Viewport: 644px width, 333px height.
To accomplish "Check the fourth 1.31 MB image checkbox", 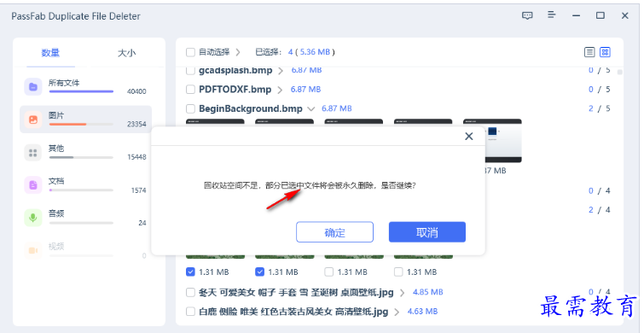I will pyautogui.click(x=398, y=272).
